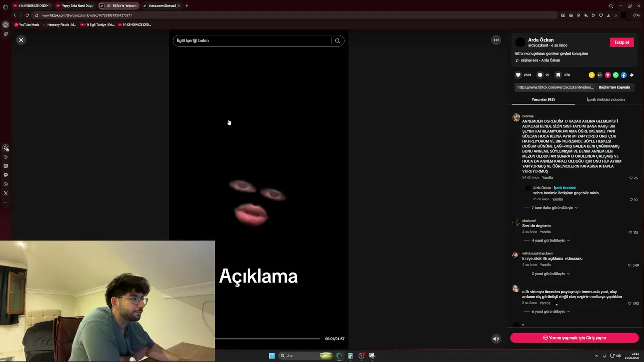Image resolution: width=644 pixels, height=362 pixels.
Task: Switch to İçerik üreticisi videoları tab
Action: tap(606, 100)
